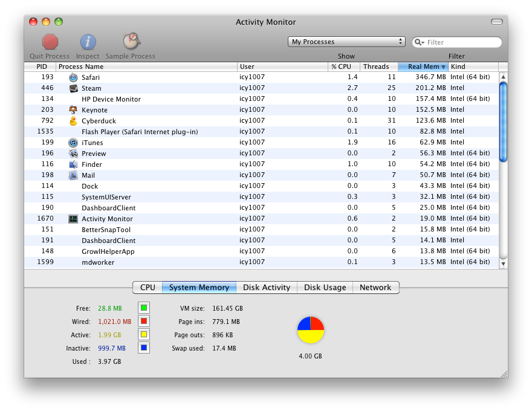The height and width of the screenshot is (411, 532).
Task: Click the memory usage pie chart
Action: [311, 330]
